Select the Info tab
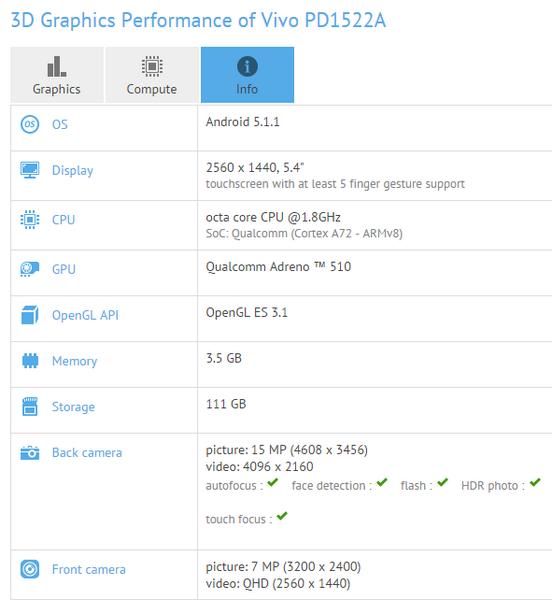This screenshot has height=600, width=552. [248, 75]
